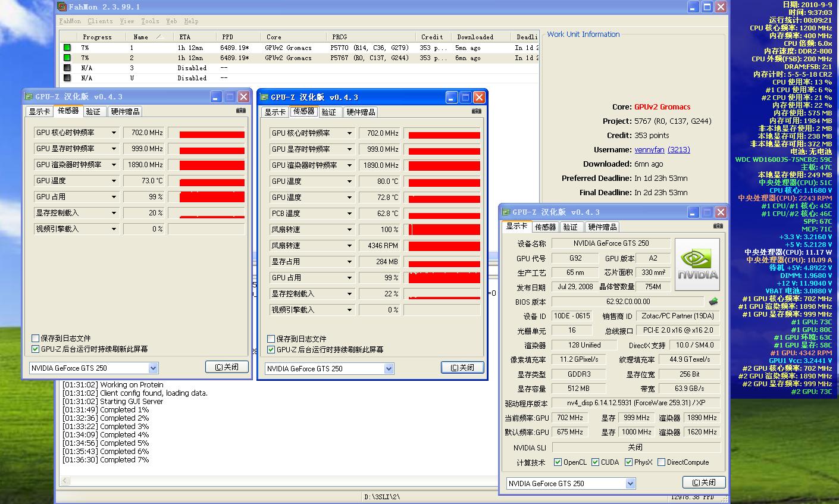839x504 pixels.
Task: Click the FahMon title bar app icon
Action: pyautogui.click(x=61, y=7)
